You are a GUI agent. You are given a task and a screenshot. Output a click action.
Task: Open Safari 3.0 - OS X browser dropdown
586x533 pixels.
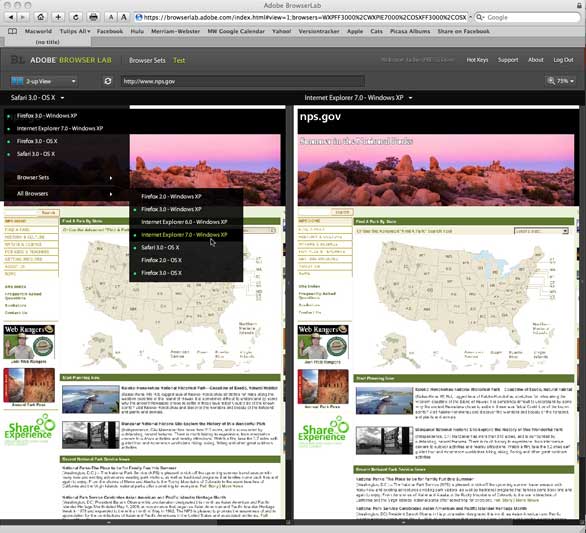[x=37, y=98]
